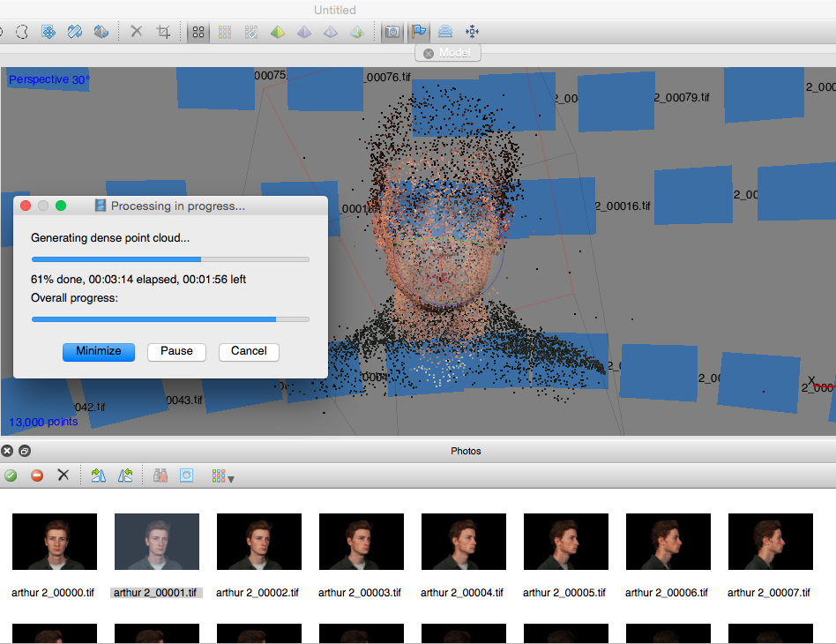836x644 pixels.
Task: Pause the dense cloud processing
Action: [176, 352]
